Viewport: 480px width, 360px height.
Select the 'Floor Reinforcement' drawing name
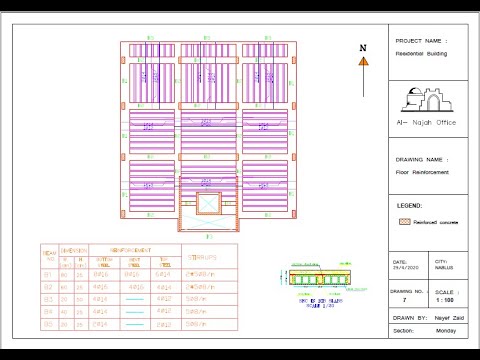pos(422,172)
